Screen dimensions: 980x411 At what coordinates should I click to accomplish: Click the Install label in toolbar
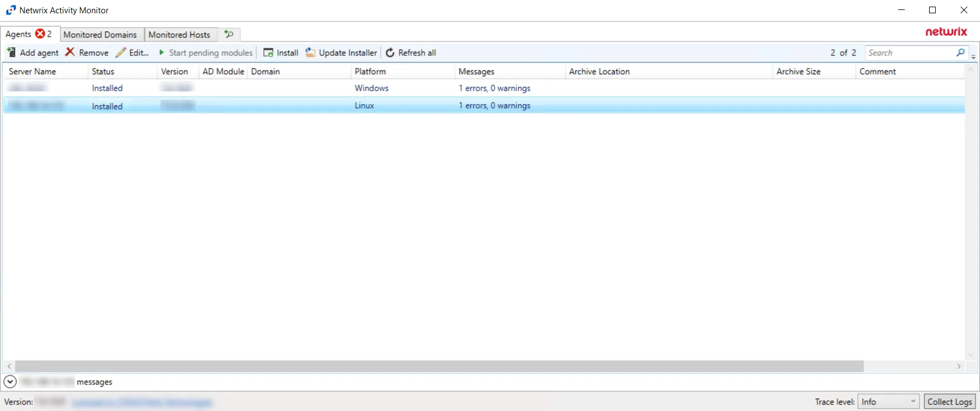288,53
